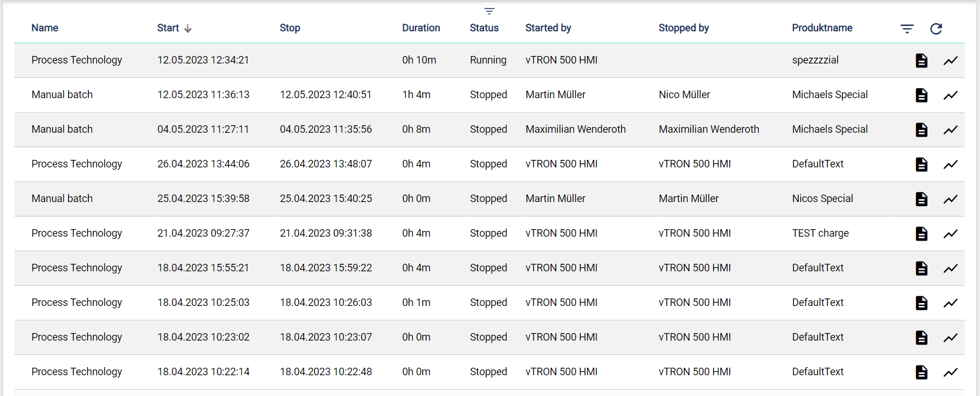Open report for the running spezzzzial batch
The width and height of the screenshot is (980, 396).
(921, 61)
